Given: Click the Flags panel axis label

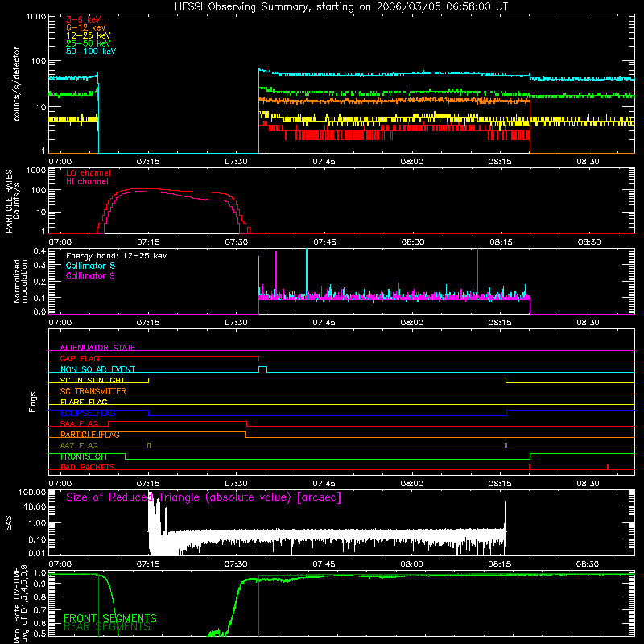Looking at the screenshot, I should pos(32,402).
